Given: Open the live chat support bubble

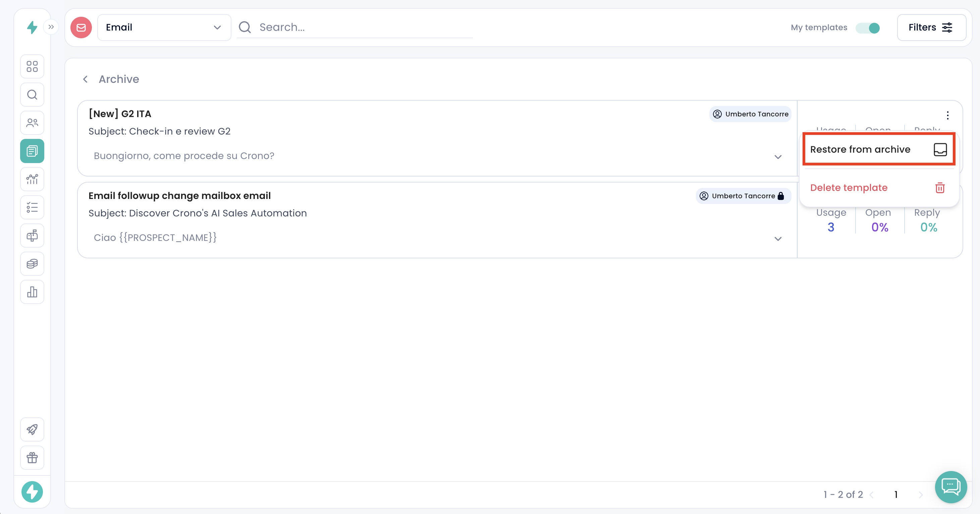Looking at the screenshot, I should point(951,486).
